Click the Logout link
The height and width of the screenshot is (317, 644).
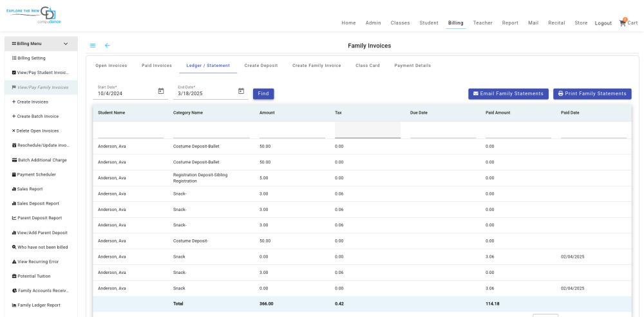click(x=603, y=23)
